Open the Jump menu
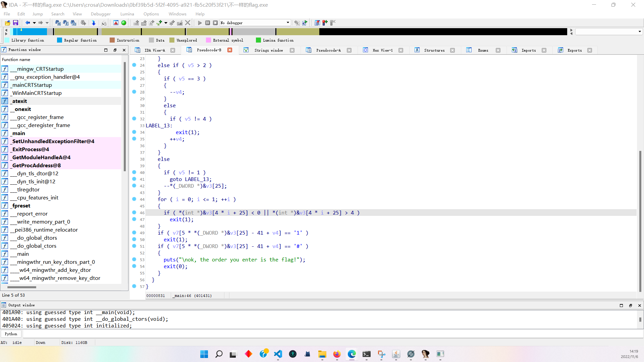Screen dimensions: 644x362 pos(38,14)
